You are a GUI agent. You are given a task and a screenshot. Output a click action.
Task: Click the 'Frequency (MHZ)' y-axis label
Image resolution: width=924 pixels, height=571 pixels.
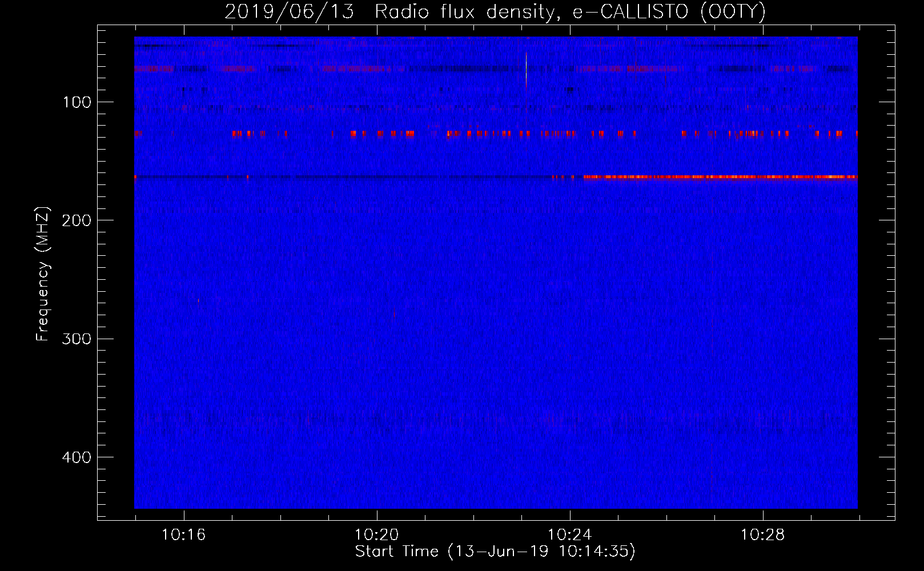[43, 274]
